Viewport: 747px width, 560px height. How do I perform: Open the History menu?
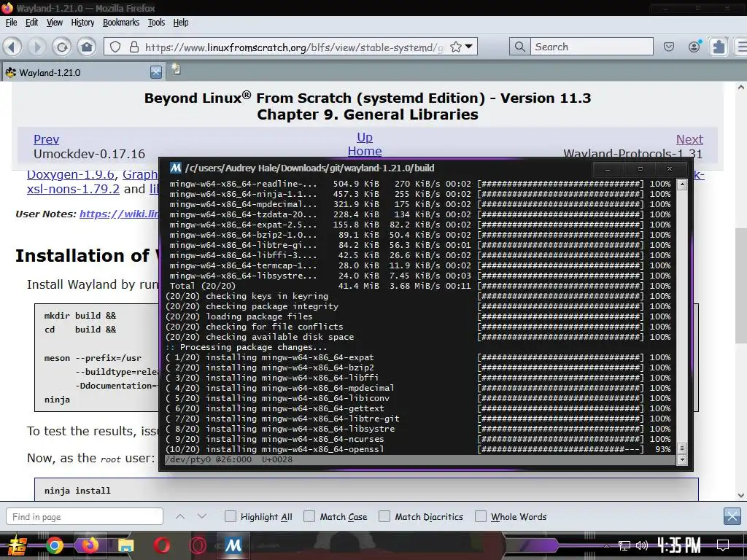82,23
